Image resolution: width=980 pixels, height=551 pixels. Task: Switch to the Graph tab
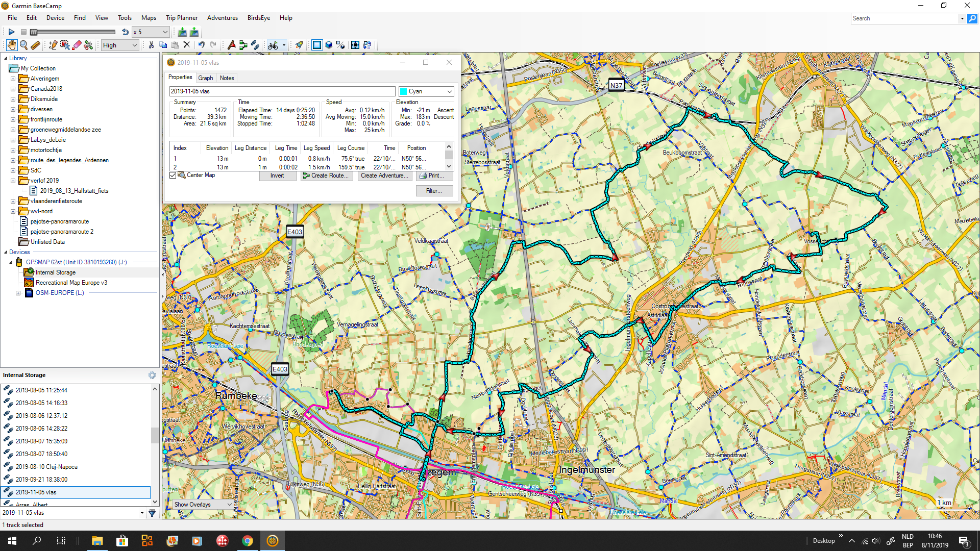click(x=206, y=78)
